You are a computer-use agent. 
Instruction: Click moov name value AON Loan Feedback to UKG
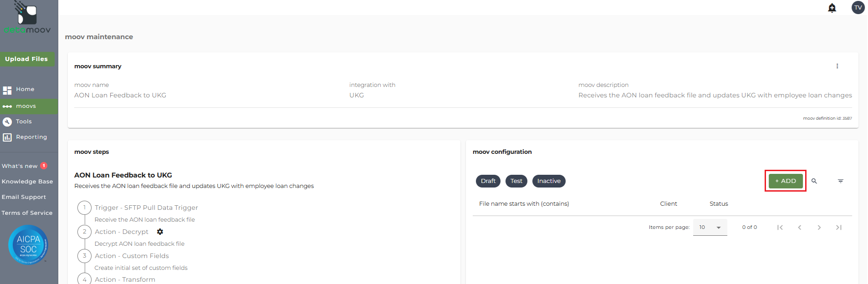tap(120, 95)
